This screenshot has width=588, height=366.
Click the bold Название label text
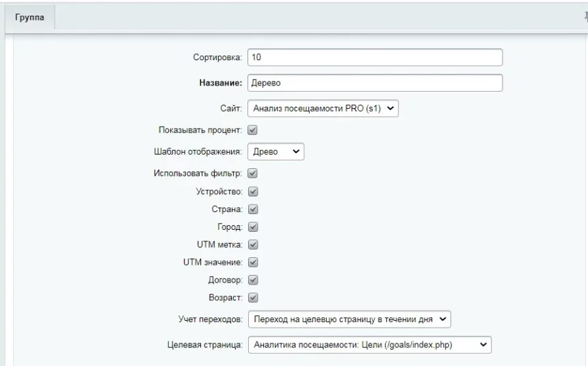220,83
